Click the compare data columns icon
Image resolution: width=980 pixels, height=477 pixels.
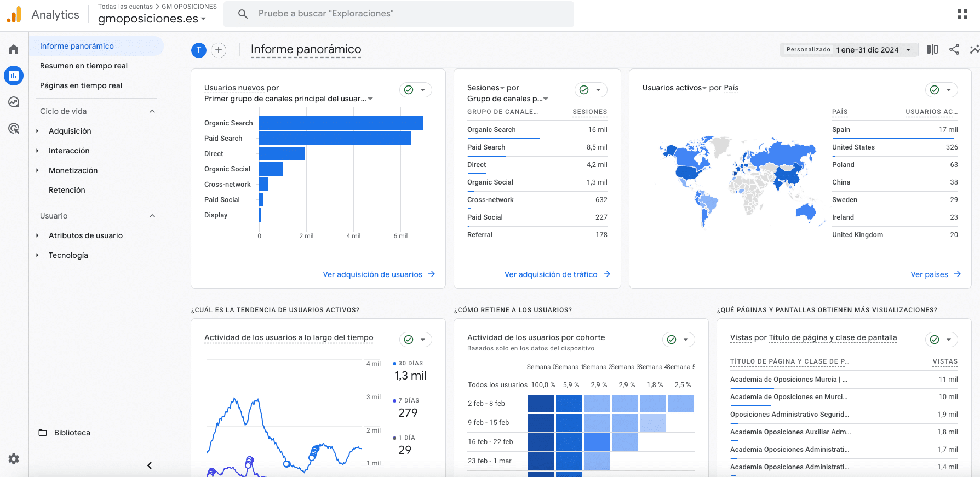[932, 49]
